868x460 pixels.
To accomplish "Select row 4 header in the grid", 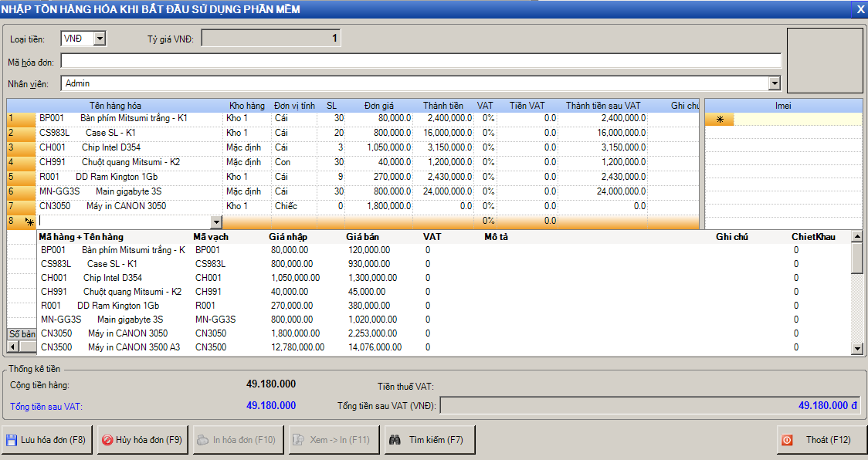I will point(21,162).
